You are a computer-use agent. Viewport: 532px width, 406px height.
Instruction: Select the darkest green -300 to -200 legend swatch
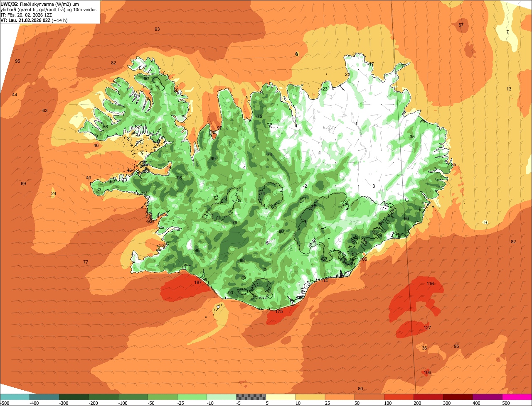click(x=74, y=397)
